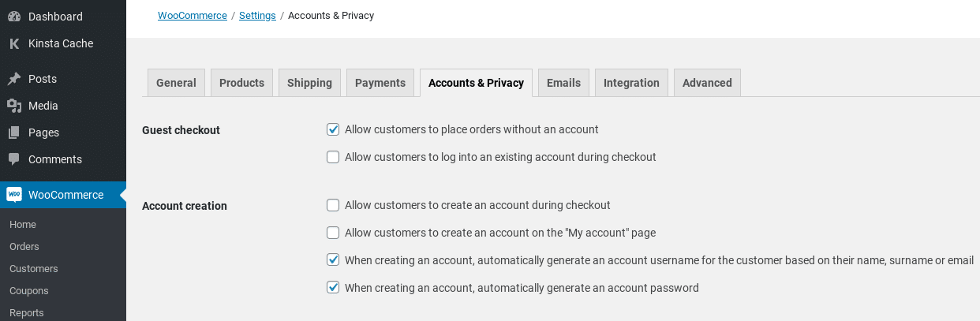Click the Comments speech bubble icon
The height and width of the screenshot is (321, 980).
(13, 159)
